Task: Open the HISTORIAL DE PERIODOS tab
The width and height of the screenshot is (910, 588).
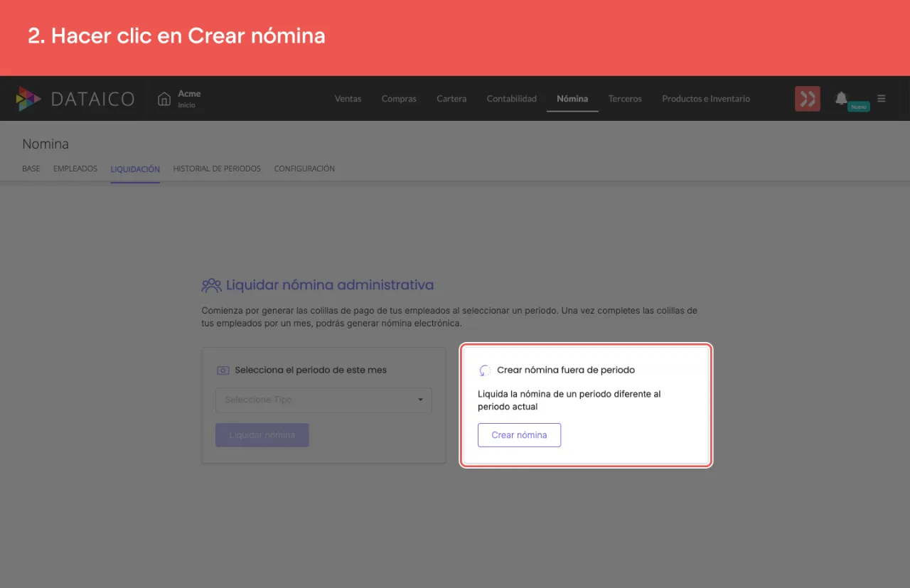Action: pos(217,169)
